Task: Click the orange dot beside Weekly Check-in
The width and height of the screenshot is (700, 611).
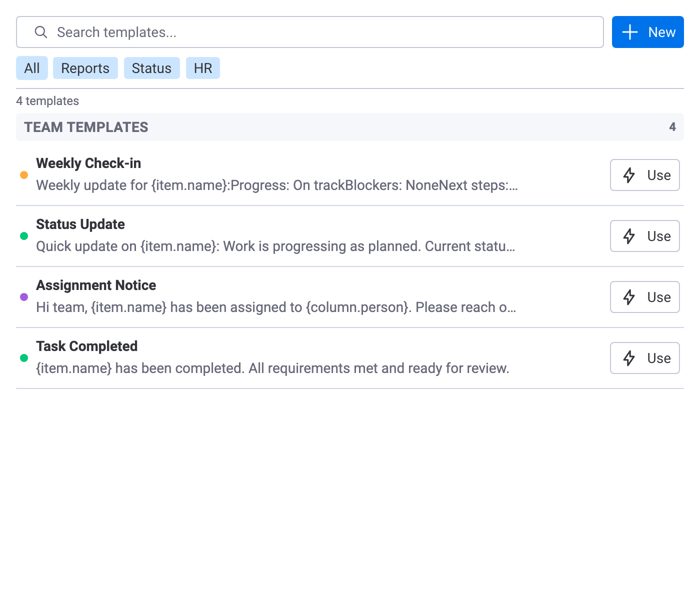Action: [x=23, y=175]
